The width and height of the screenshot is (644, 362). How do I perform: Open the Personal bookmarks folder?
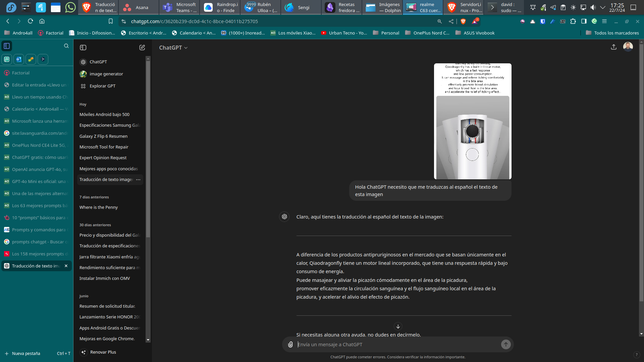386,33
